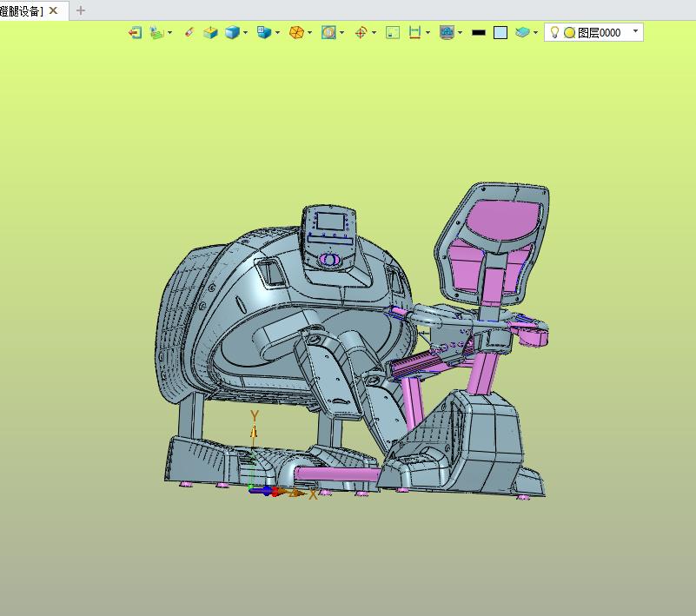Viewport: 696px width, 616px height.
Task: Click the yellow-top box view icon
Action: 210,32
